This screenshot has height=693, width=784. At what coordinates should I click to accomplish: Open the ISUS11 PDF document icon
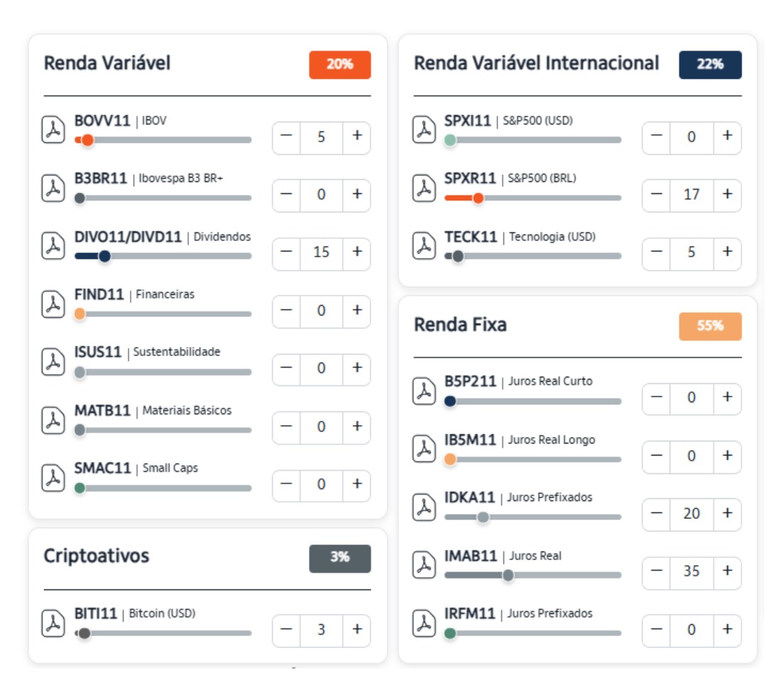coord(53,362)
